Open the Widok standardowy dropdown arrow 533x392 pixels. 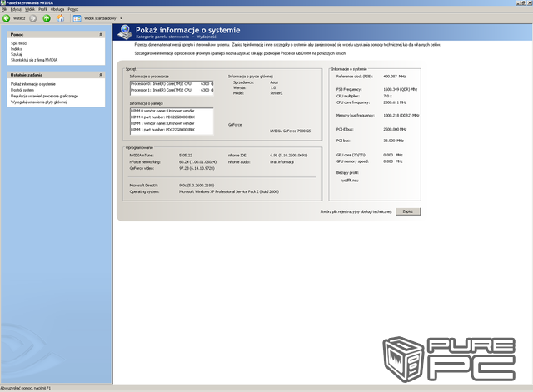[x=121, y=18]
